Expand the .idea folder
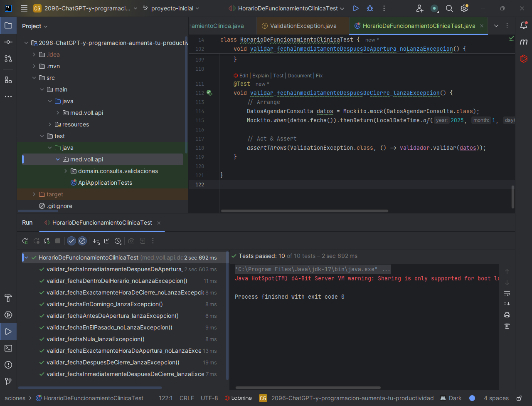This screenshot has height=406, width=532. click(34, 54)
